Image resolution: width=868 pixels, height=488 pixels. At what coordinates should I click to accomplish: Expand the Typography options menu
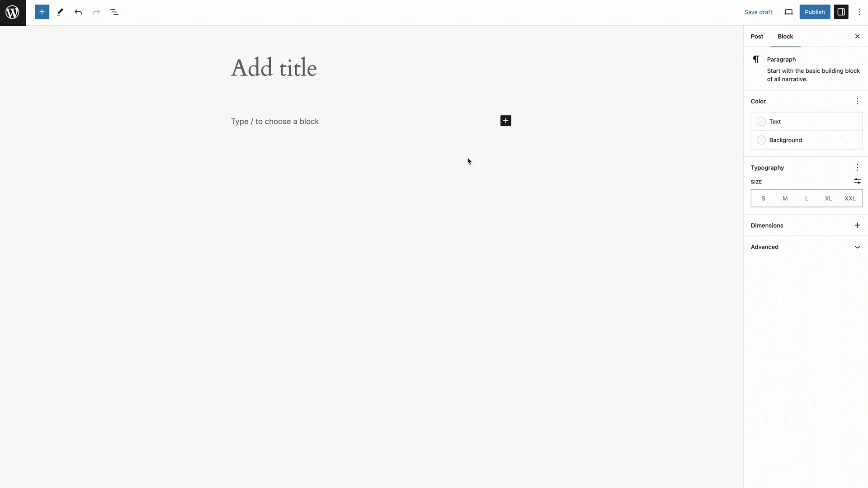tap(857, 168)
